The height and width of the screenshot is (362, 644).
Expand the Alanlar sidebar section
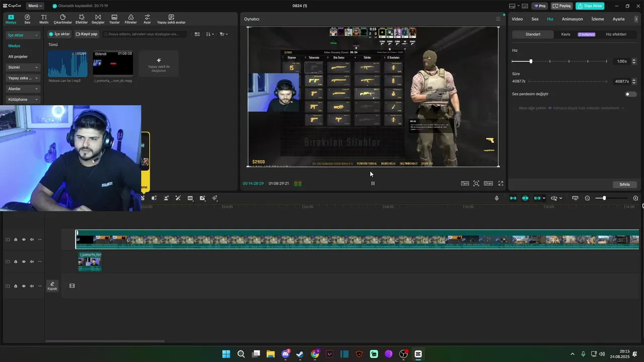click(23, 88)
